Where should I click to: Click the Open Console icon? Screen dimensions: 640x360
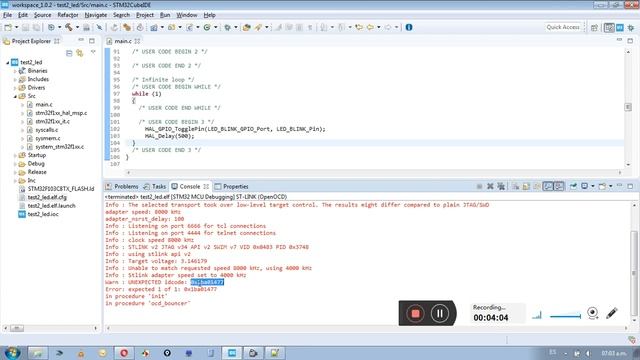(602, 187)
